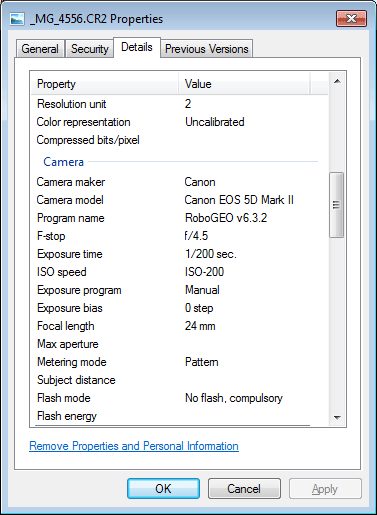
Task: Close the Properties dialog with X button
Action: [x=351, y=18]
